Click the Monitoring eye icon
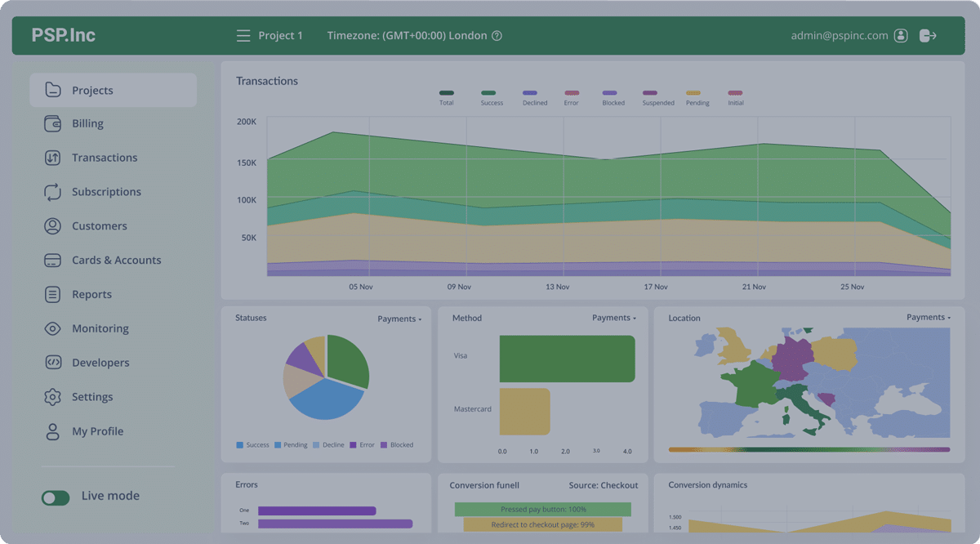This screenshot has width=980, height=544. click(x=52, y=329)
